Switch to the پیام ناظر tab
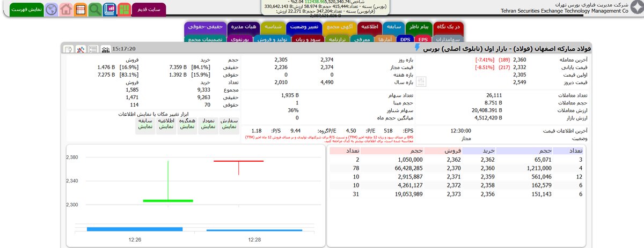The image size is (644, 248). click(419, 27)
